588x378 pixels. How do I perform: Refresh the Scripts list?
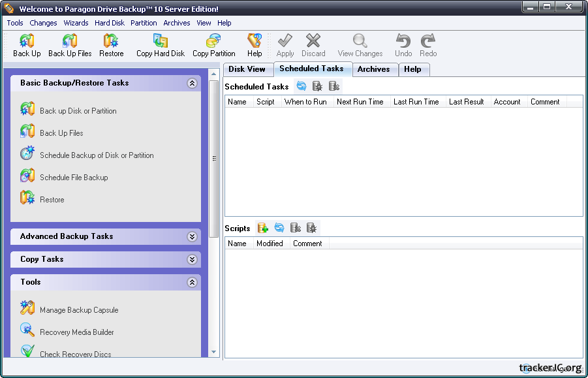pyautogui.click(x=279, y=228)
